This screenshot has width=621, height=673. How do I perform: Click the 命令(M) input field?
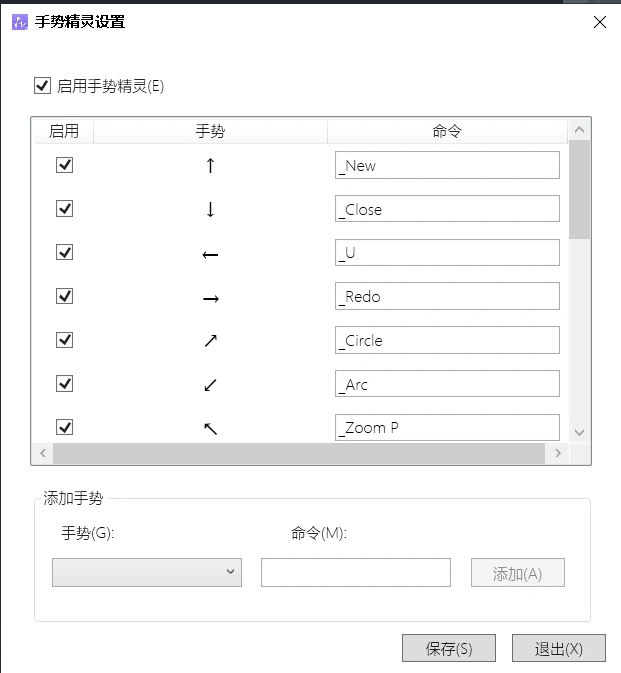click(x=356, y=572)
